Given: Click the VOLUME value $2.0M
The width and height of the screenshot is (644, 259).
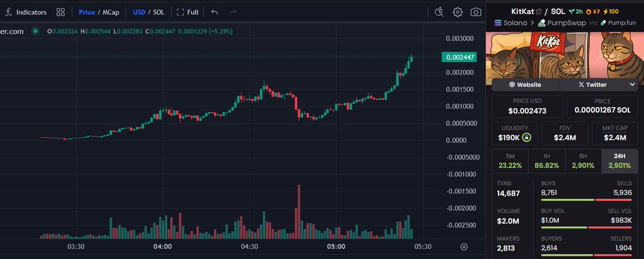Looking at the screenshot, I should [x=508, y=220].
